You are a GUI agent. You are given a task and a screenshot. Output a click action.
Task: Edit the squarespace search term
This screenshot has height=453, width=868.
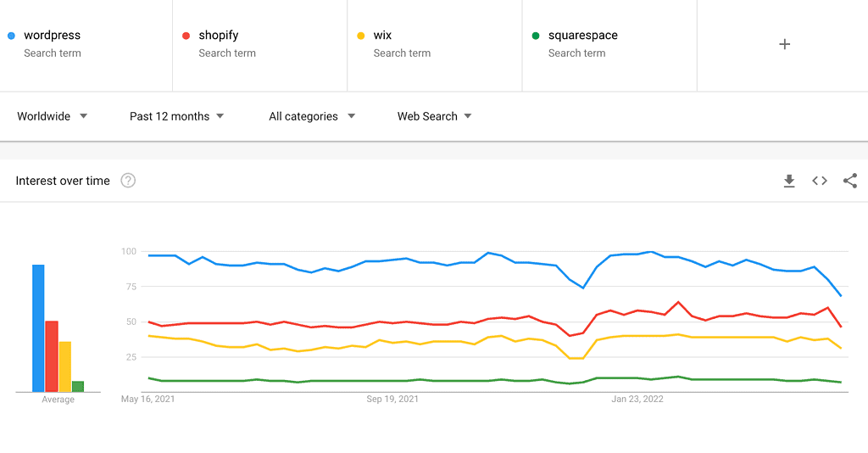[x=582, y=36]
